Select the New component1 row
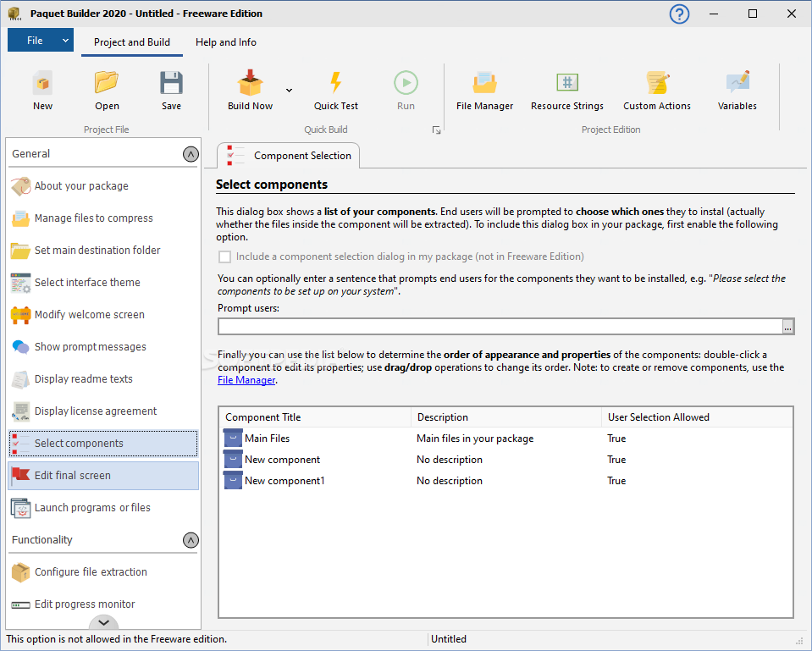812x651 pixels. pos(505,481)
